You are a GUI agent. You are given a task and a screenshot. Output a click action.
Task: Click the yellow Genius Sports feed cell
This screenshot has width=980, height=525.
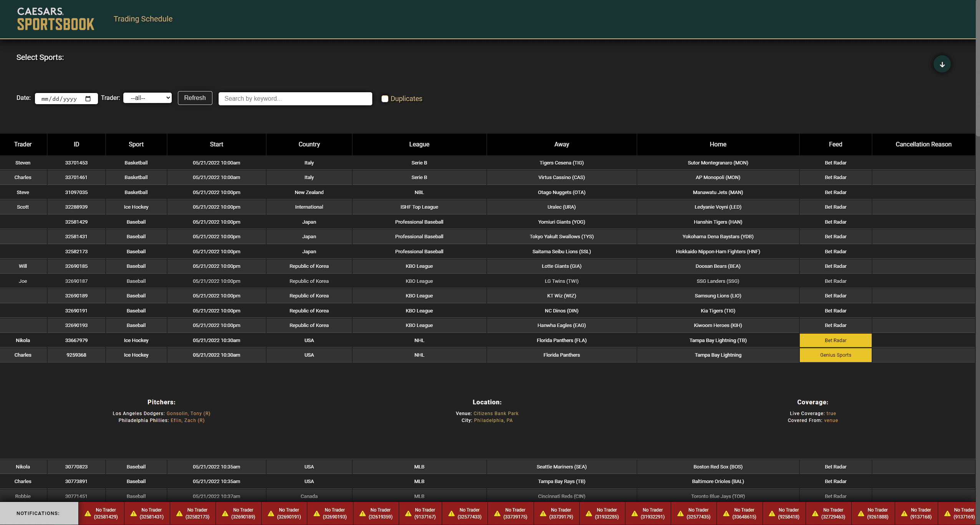click(x=836, y=355)
